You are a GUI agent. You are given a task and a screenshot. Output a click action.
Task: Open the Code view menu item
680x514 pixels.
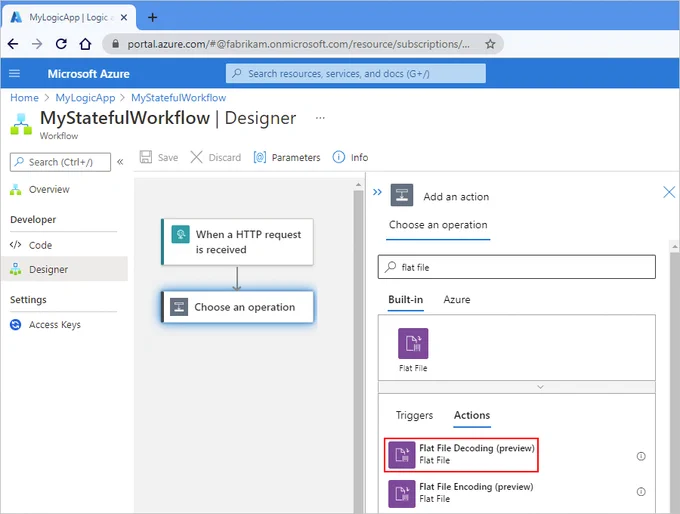point(40,245)
